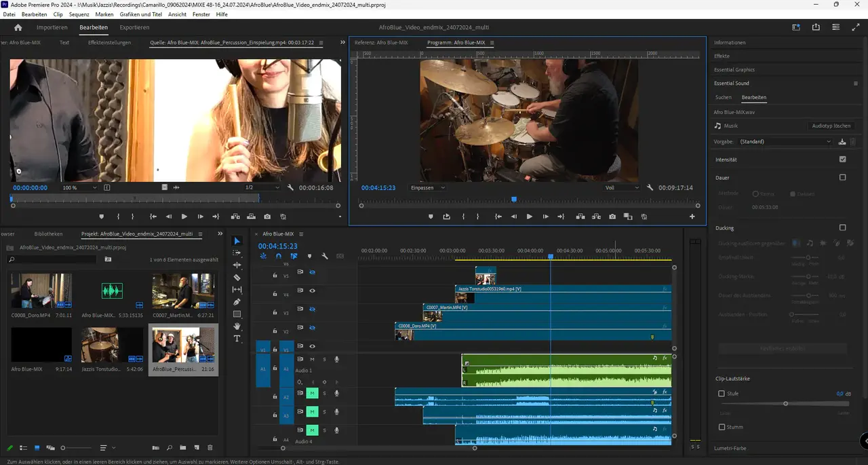
Task: Click the Home icon in the top bar
Action: coord(18,28)
